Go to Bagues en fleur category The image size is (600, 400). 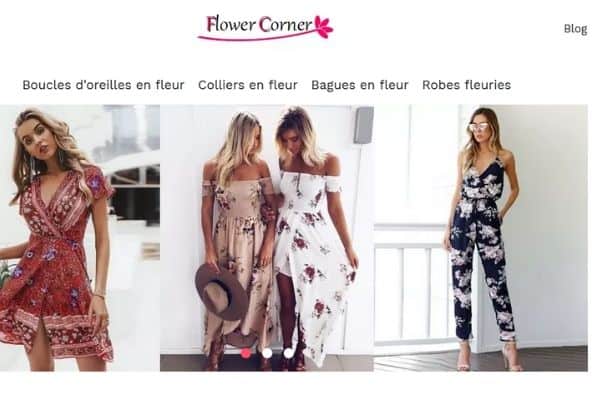360,85
